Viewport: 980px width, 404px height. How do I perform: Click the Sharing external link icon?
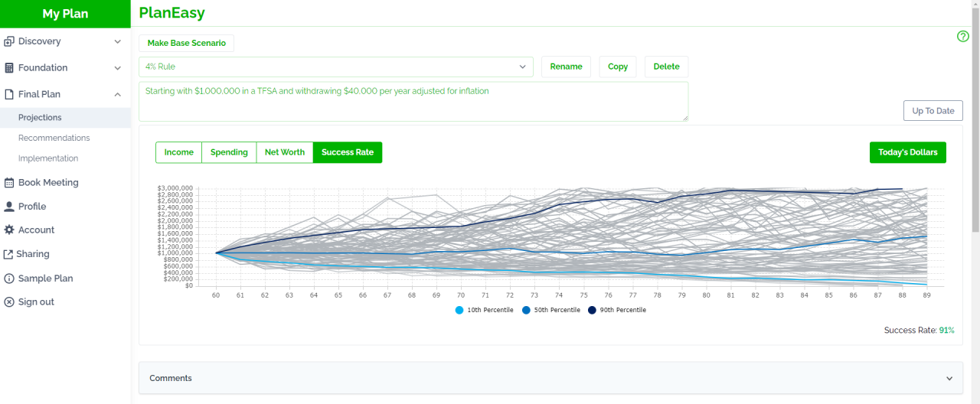pos(9,254)
